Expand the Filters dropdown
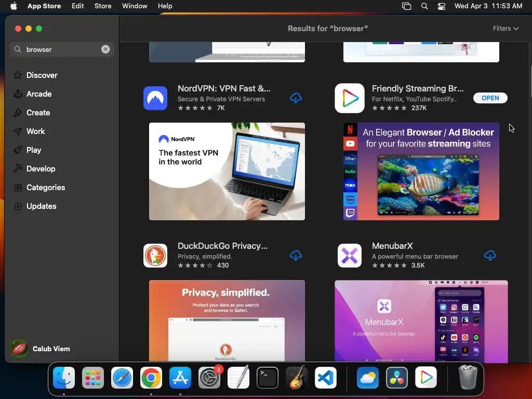Viewport: 532px width, 399px height. tap(506, 29)
